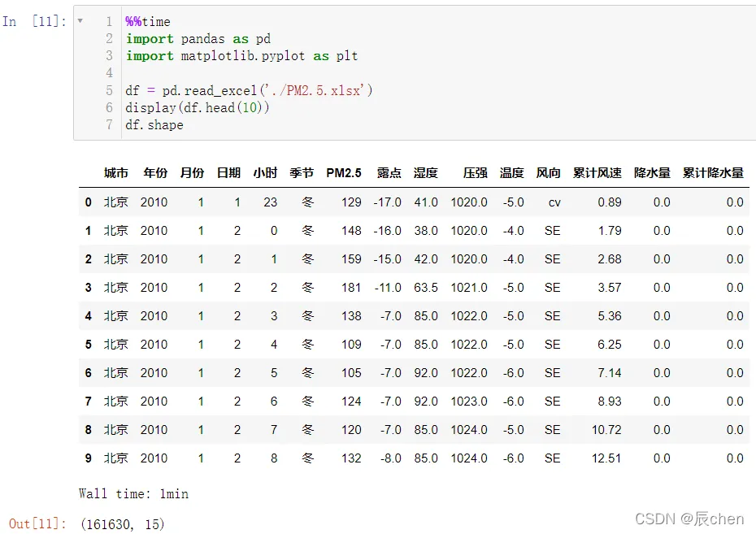Screen dimensions: 756x534
Task: Click the import matplotlib.pyplot line
Action: pos(241,56)
